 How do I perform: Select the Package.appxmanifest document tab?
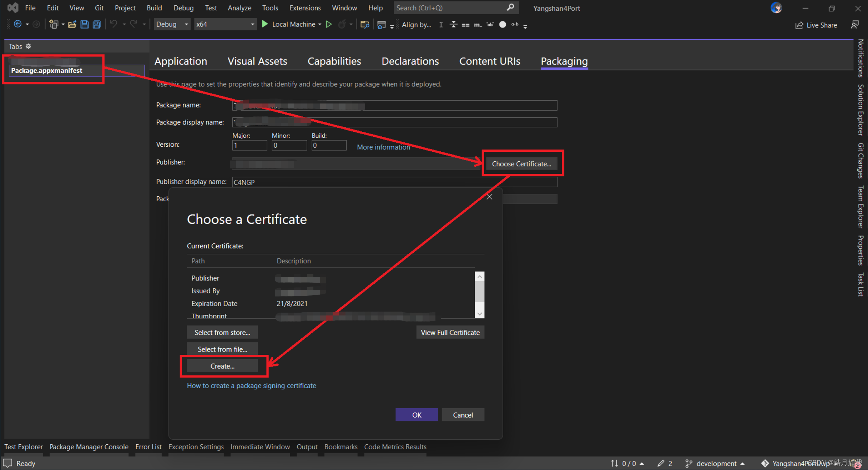point(76,70)
